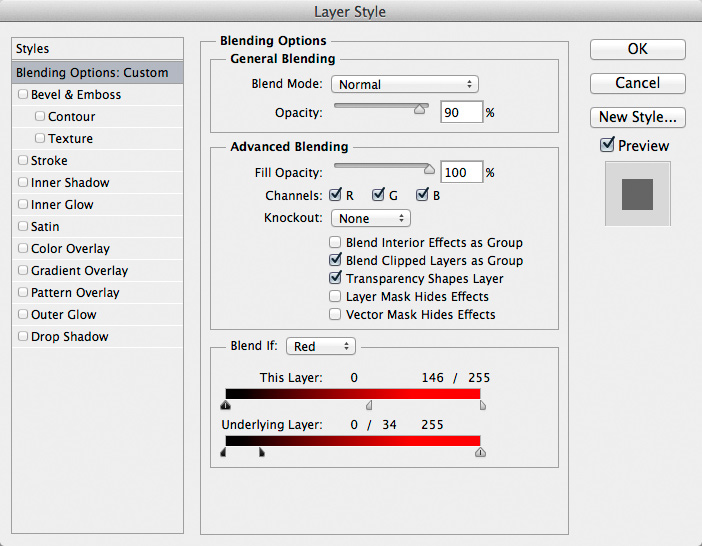Check Blend Interior Effects as Group
The image size is (702, 546).
pyautogui.click(x=335, y=242)
